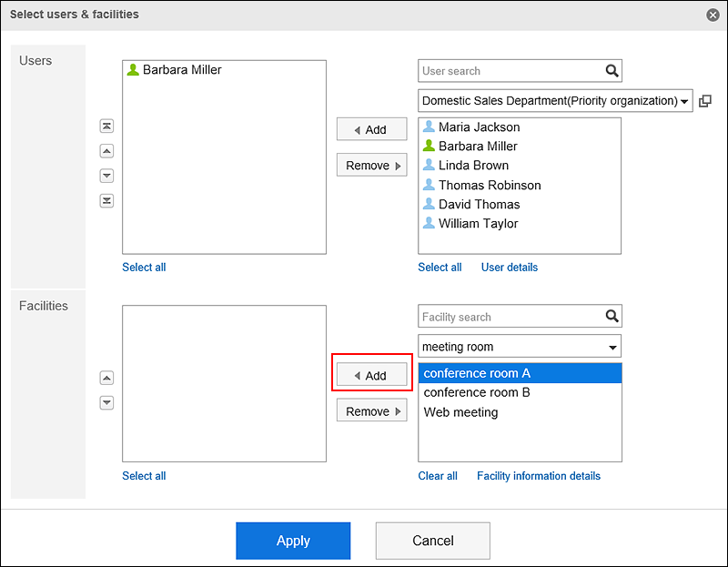Close the Select users & facilities dialog
728x567 pixels.
coord(713,15)
